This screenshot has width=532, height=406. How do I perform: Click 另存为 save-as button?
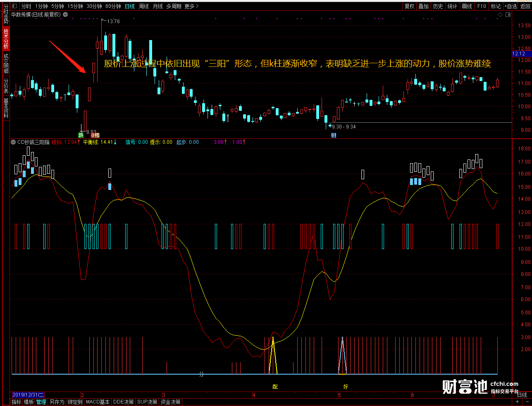[x=57, y=402]
